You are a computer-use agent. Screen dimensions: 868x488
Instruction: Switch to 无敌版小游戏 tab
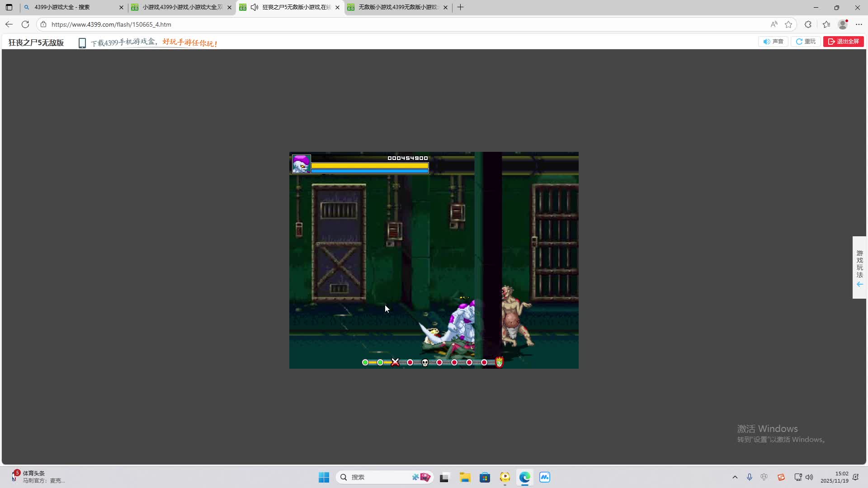coord(397,7)
